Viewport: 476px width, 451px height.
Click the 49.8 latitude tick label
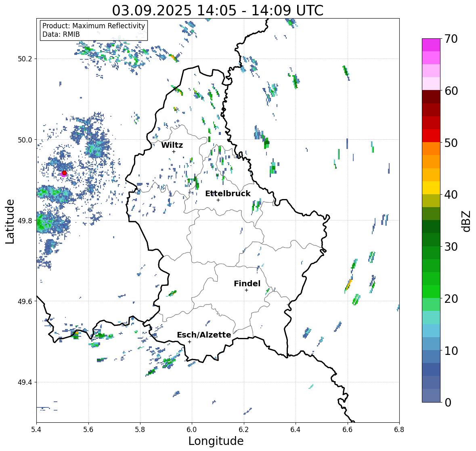[25, 220]
